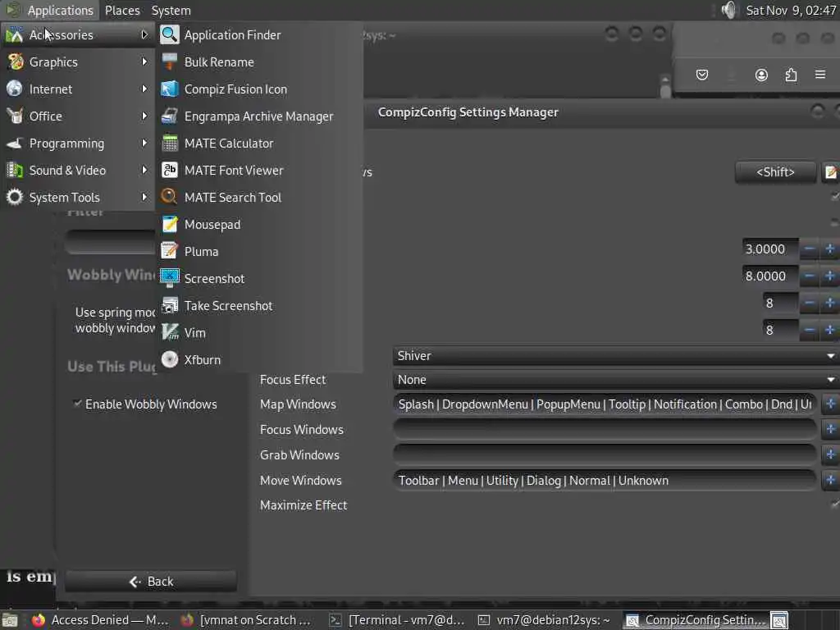Expand the Internet submenu

[78, 89]
